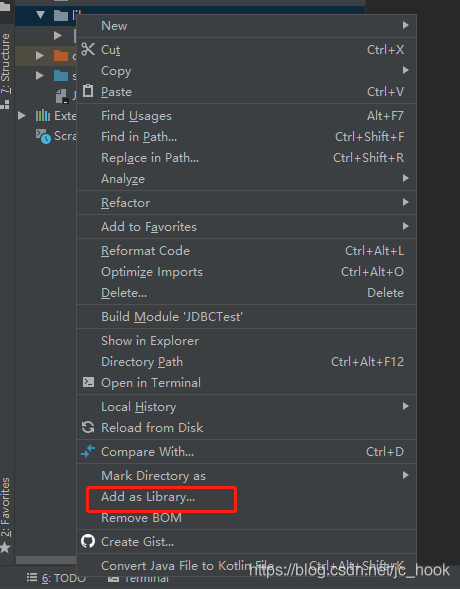Open the TODO tool window tab
460x589 pixels.
point(56,578)
